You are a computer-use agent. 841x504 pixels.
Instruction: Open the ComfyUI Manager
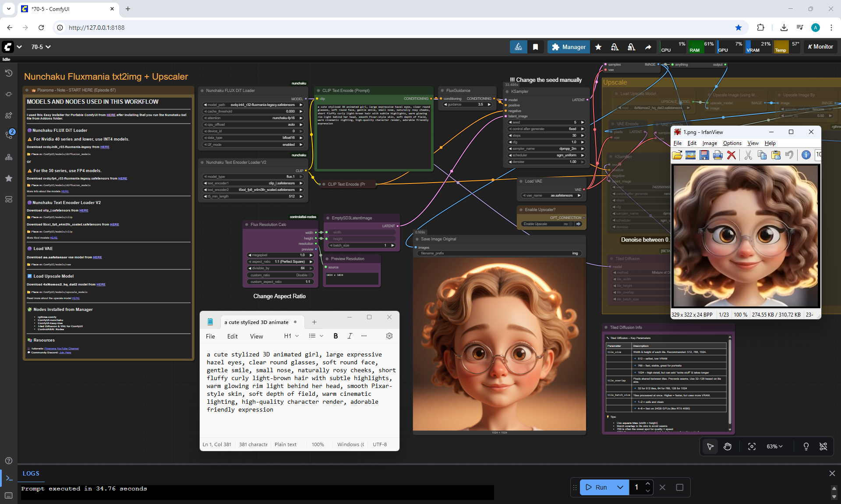569,47
